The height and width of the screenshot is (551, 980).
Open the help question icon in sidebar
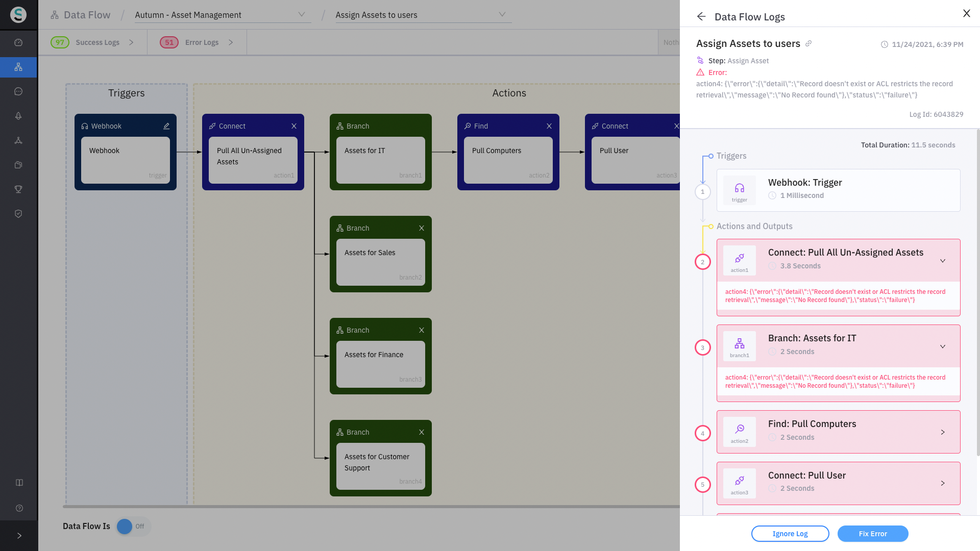pos(19,508)
